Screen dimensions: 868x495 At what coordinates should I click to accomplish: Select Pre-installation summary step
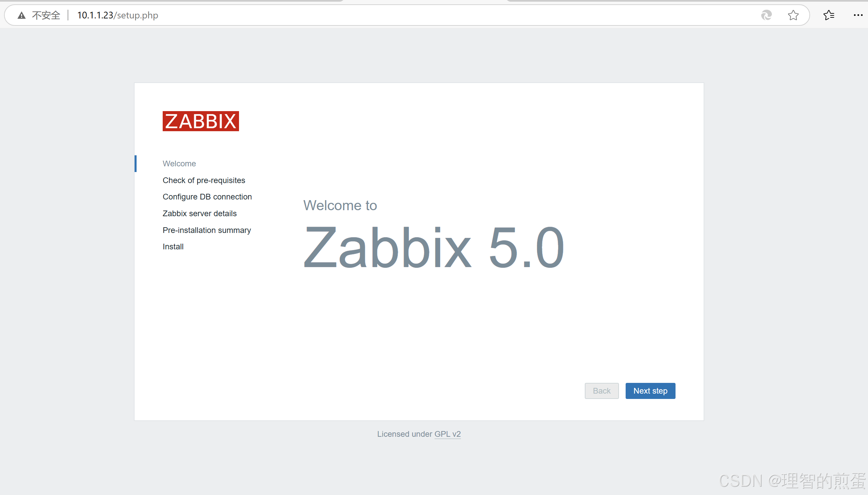pyautogui.click(x=207, y=230)
